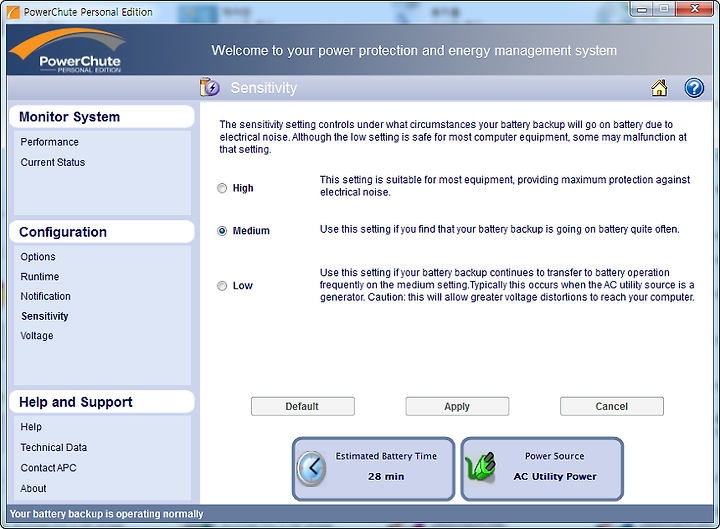
Task: Click the Apply button
Action: (x=457, y=406)
